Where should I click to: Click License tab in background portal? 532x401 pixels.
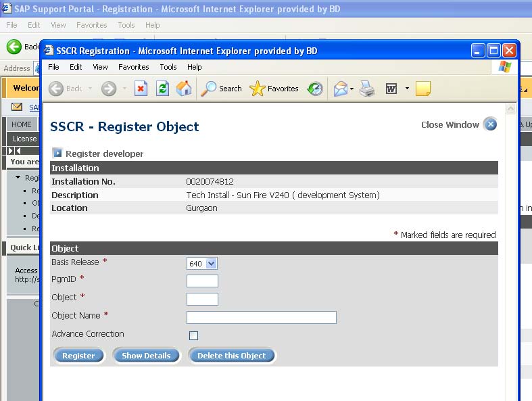point(24,139)
